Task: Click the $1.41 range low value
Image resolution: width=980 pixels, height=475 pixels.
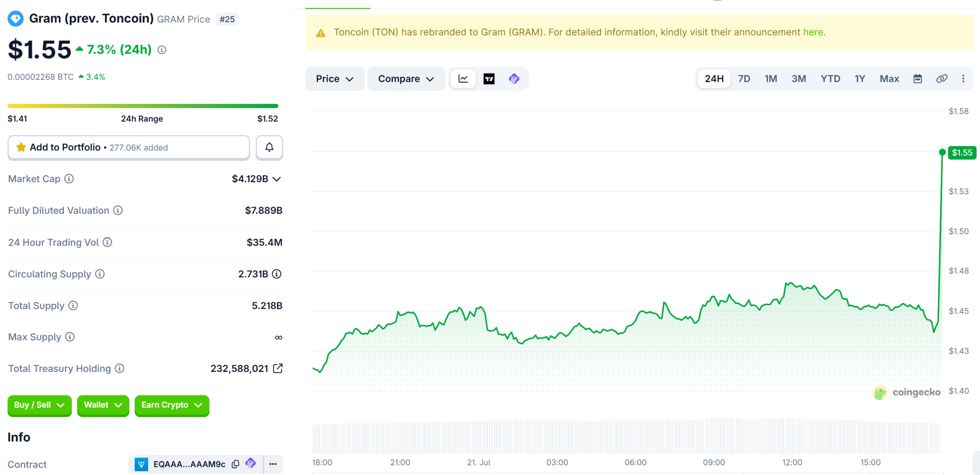Action: click(17, 119)
